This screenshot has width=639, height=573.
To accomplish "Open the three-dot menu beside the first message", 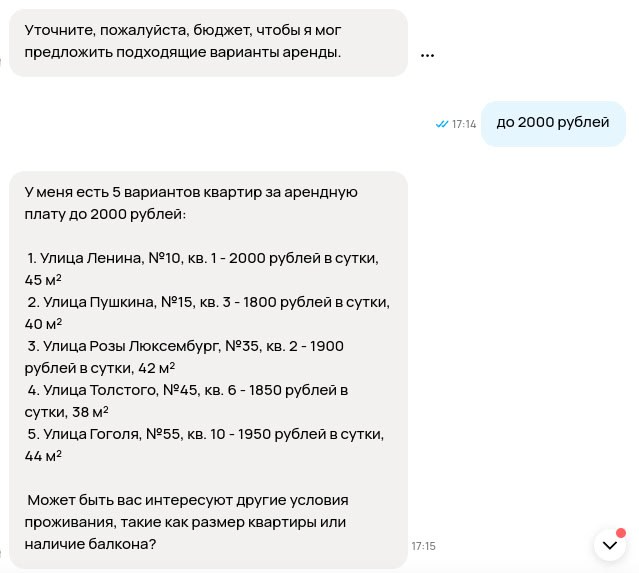I will click(x=427, y=56).
